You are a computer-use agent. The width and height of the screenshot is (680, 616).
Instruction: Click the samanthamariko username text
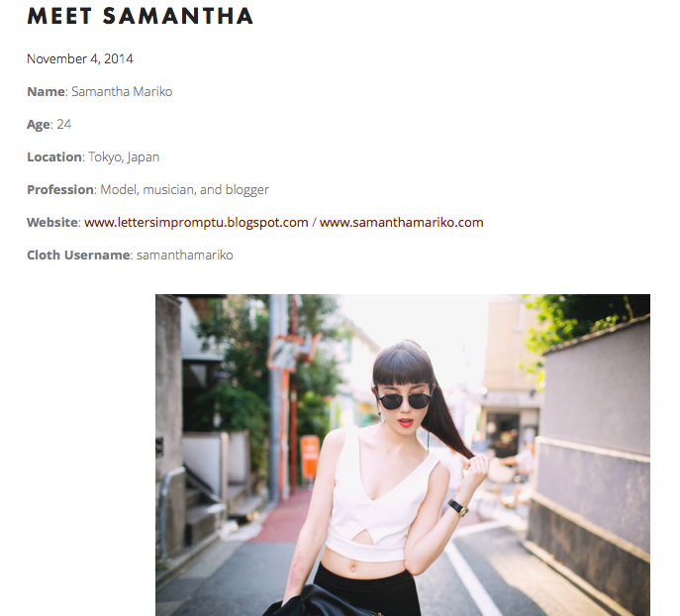pyautogui.click(x=185, y=256)
